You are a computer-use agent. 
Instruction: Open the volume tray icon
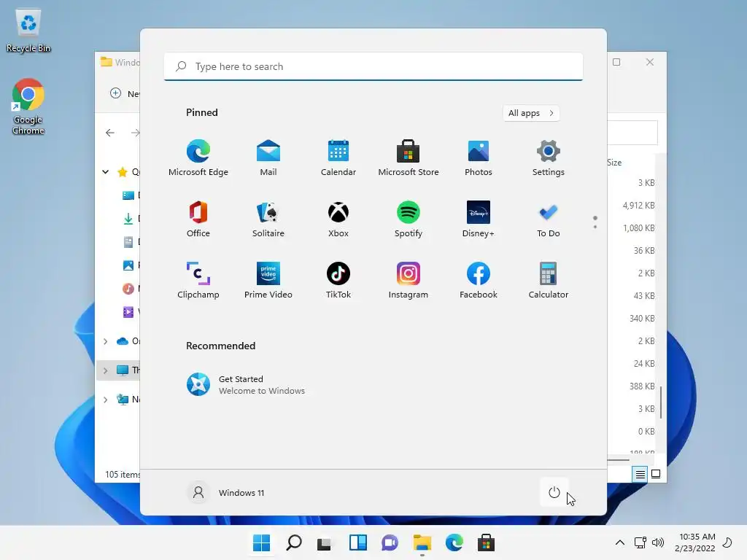pyautogui.click(x=658, y=542)
